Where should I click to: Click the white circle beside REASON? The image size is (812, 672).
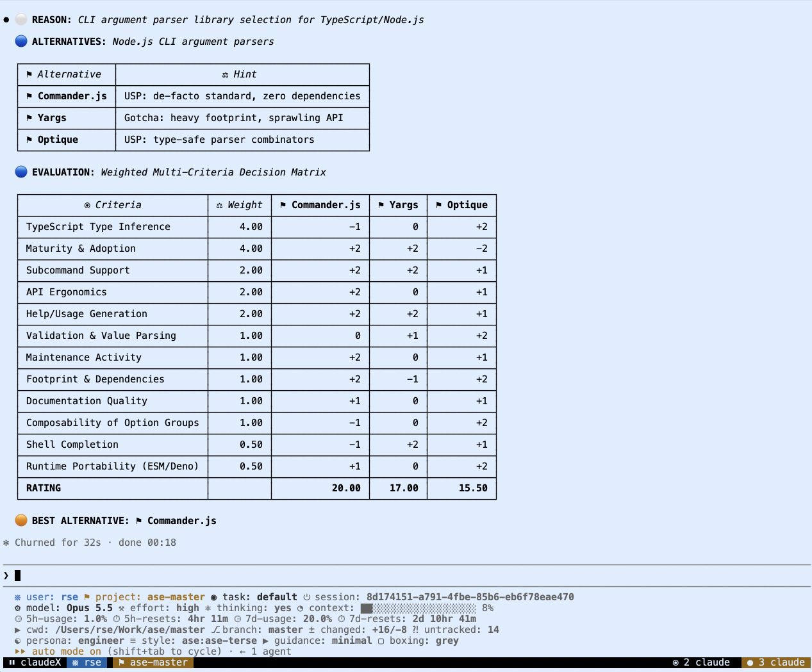coord(21,19)
